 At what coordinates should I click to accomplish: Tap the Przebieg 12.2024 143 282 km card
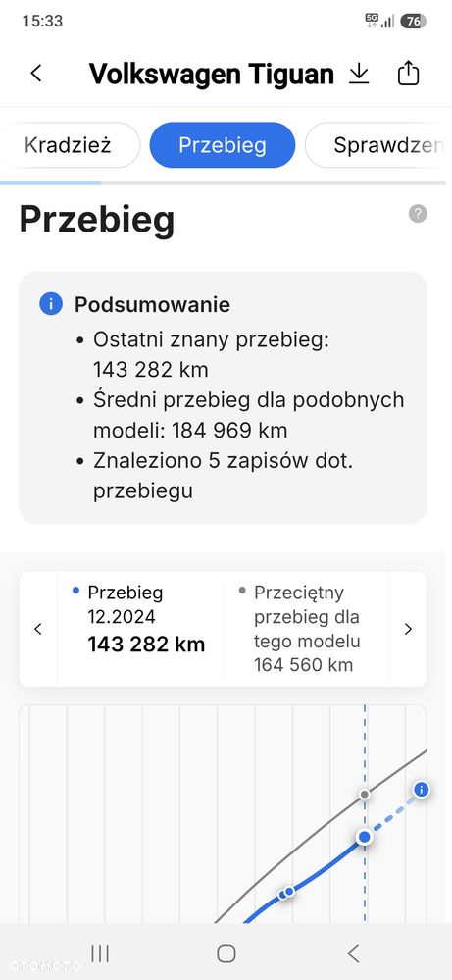pos(140,629)
